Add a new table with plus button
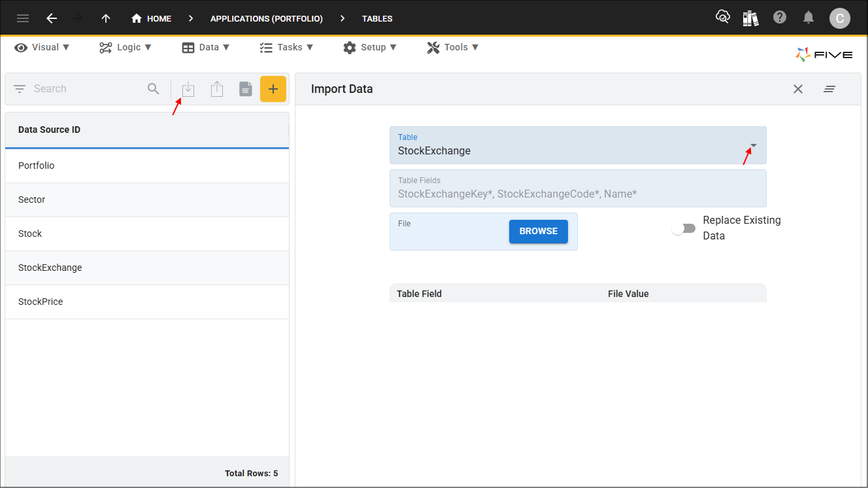Viewport: 868px width, 488px height. pyautogui.click(x=273, y=89)
